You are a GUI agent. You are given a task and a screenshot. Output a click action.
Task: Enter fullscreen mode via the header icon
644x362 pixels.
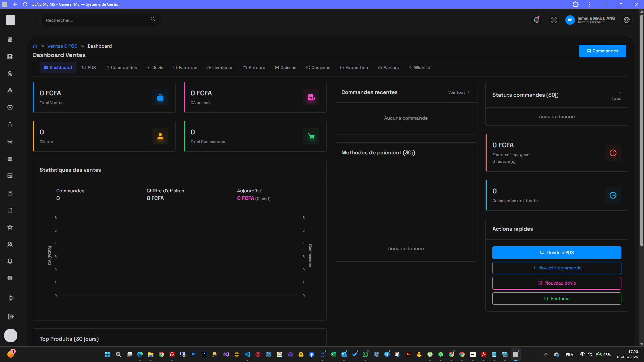click(x=554, y=20)
